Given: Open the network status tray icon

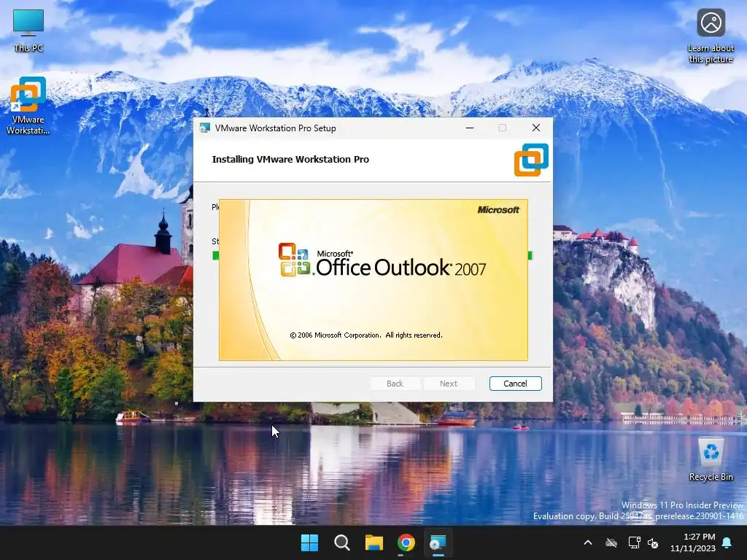Looking at the screenshot, I should click(x=634, y=542).
